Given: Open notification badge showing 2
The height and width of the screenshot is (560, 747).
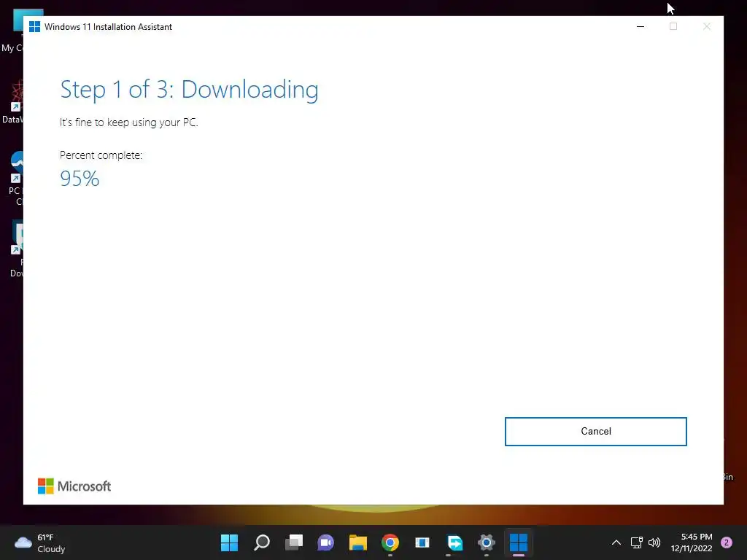Looking at the screenshot, I should [727, 542].
